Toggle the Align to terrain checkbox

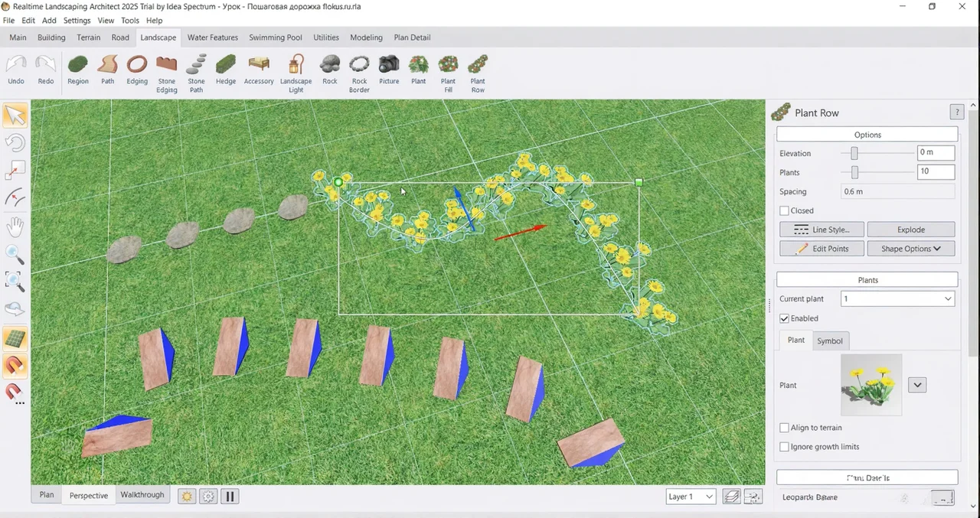click(784, 428)
